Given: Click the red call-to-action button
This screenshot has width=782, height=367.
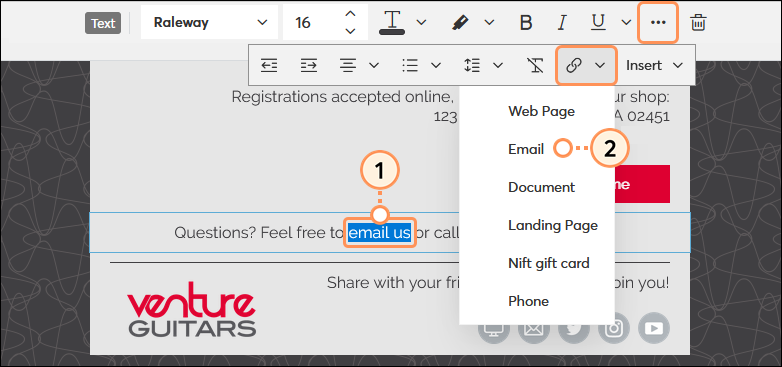Looking at the screenshot, I should point(642,184).
